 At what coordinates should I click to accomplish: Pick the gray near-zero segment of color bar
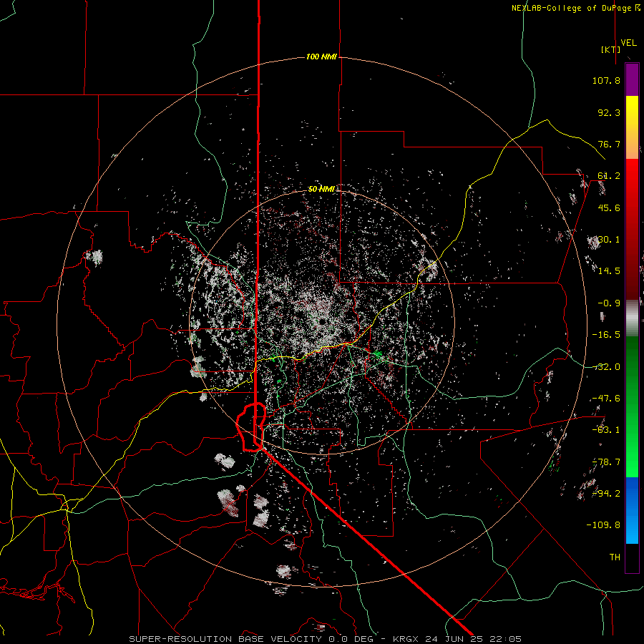632,318
